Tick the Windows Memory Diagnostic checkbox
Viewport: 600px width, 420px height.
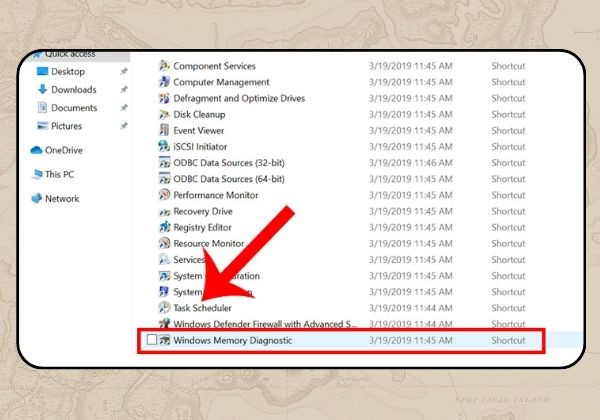point(152,340)
